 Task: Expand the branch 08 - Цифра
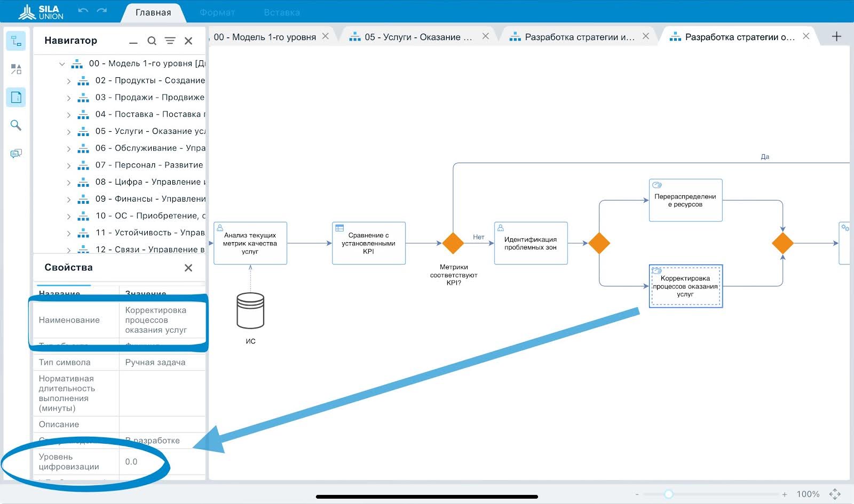(68, 182)
